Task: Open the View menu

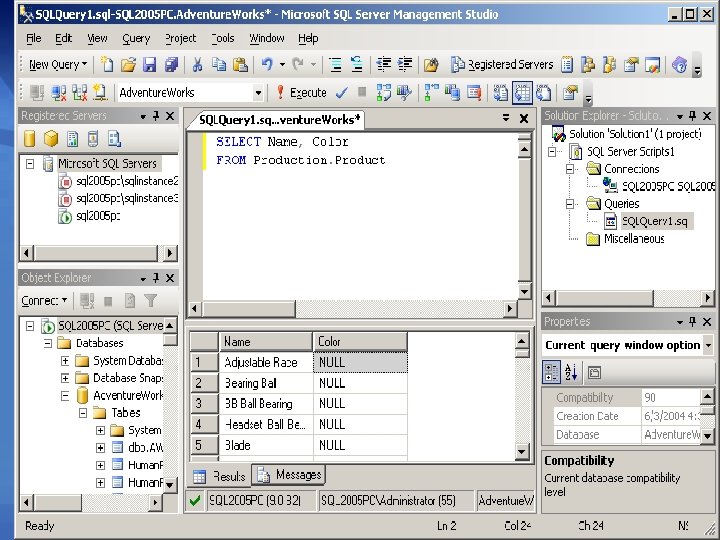Action: tap(97, 39)
